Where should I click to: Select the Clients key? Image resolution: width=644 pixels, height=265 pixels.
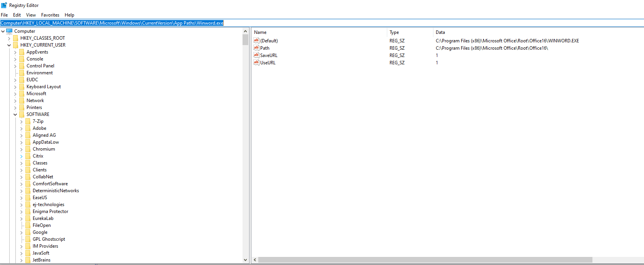click(40, 170)
